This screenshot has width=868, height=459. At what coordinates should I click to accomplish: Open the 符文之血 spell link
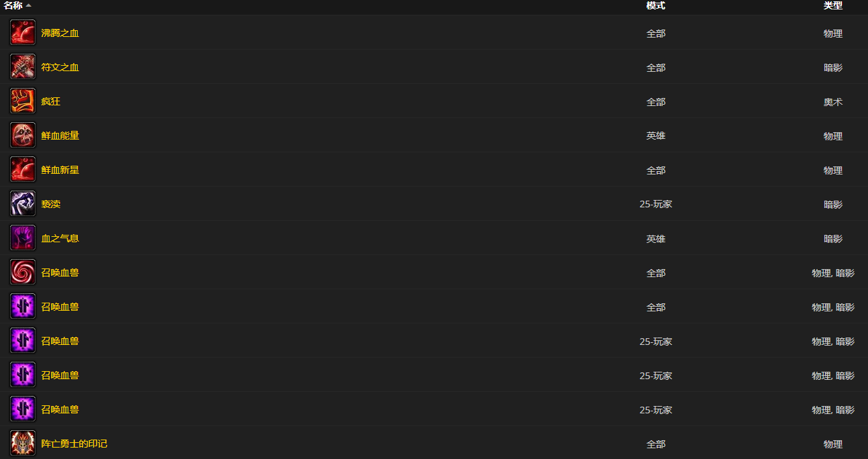coord(60,67)
